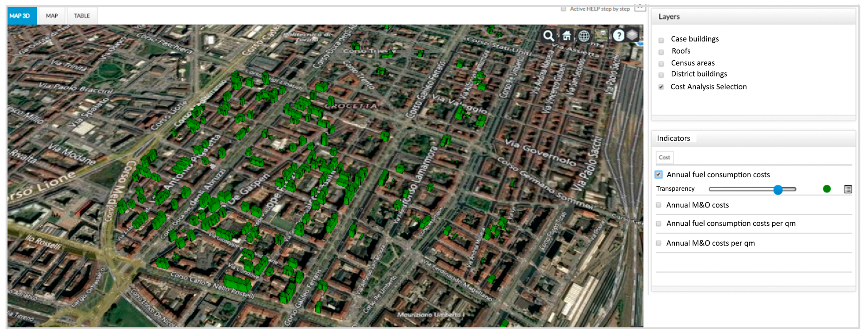868x336 pixels.
Task: Click the green color dot indicator
Action: 827,189
